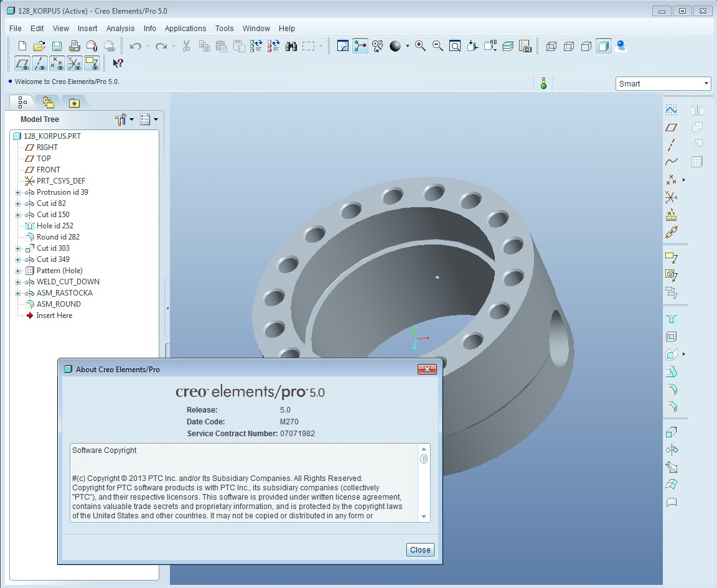Open the Insert menu
717x588 pixels.
87,29
